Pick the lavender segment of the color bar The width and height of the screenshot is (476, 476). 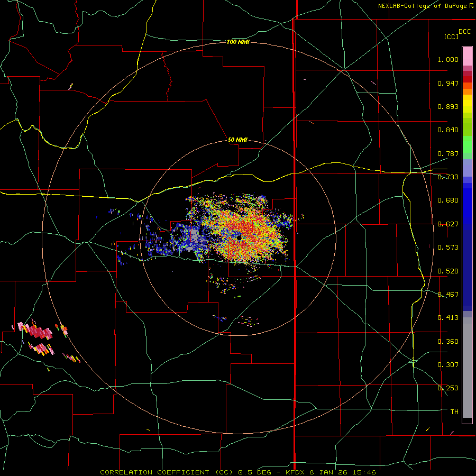(467, 168)
